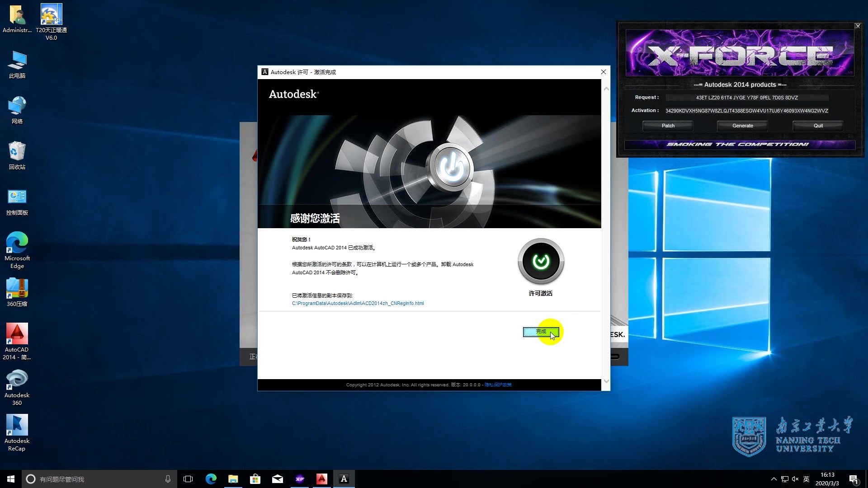
Task: Close the X-Force window
Action: (x=858, y=26)
